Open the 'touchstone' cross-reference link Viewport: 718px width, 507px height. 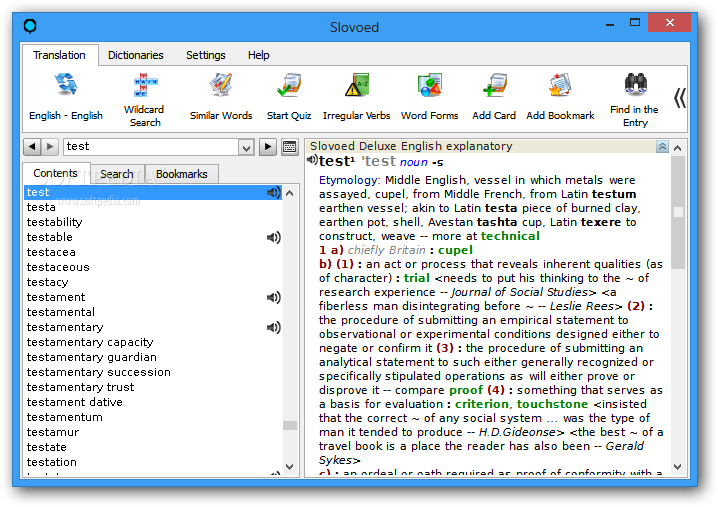tap(552, 404)
